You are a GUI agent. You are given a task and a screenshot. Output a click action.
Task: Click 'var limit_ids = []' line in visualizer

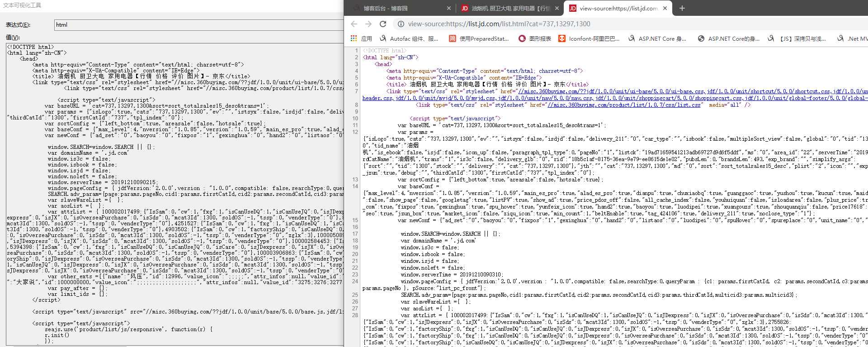77,294
